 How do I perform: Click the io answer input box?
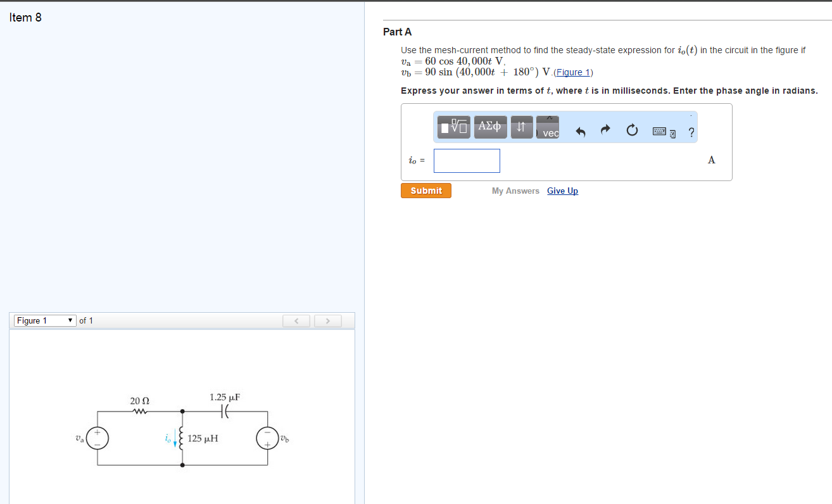pyautogui.click(x=467, y=161)
